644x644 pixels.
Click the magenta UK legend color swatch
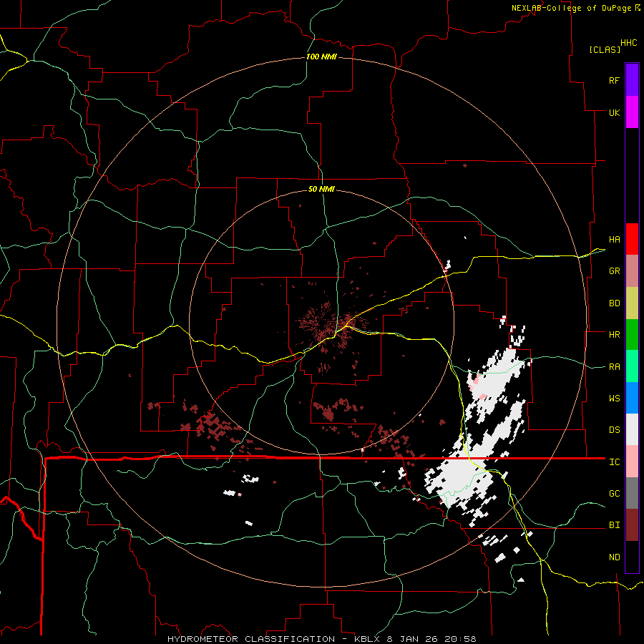point(632,112)
